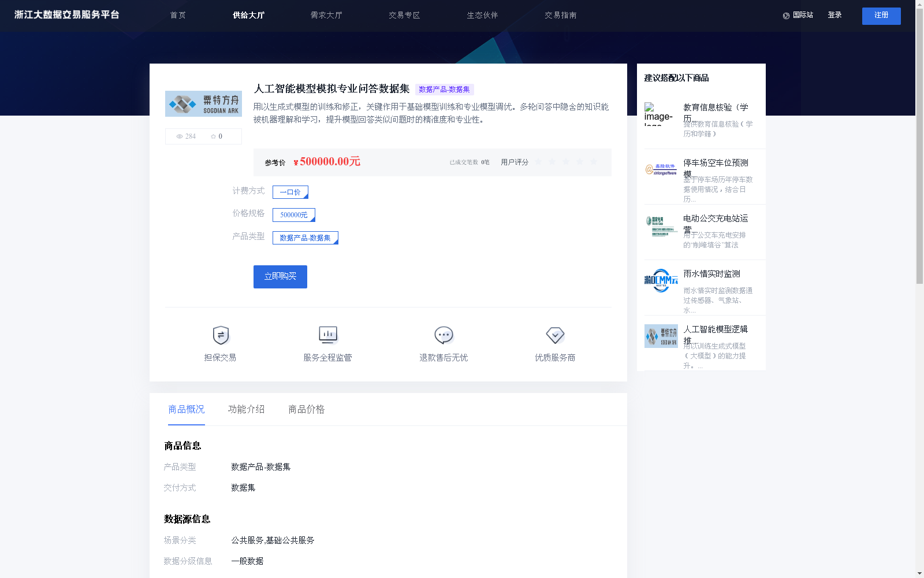This screenshot has height=578, width=924.
Task: Click the favorite star icon showing 0
Action: click(213, 136)
